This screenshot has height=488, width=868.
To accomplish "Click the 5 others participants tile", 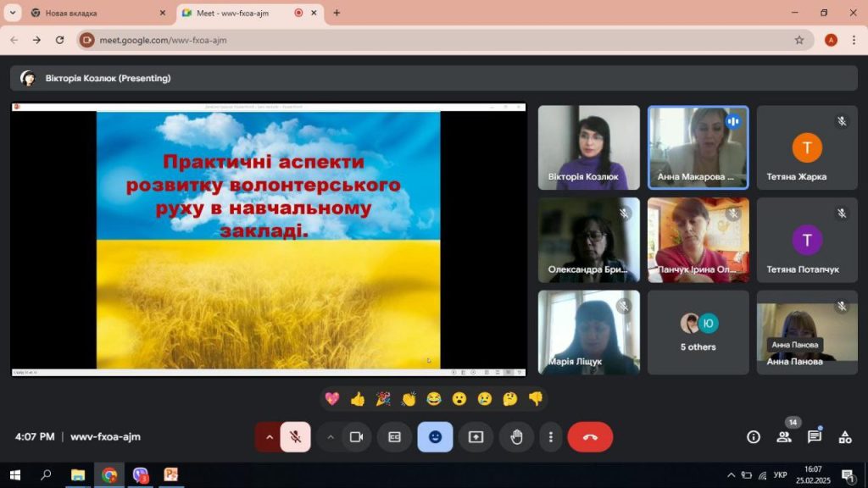I will 698,332.
